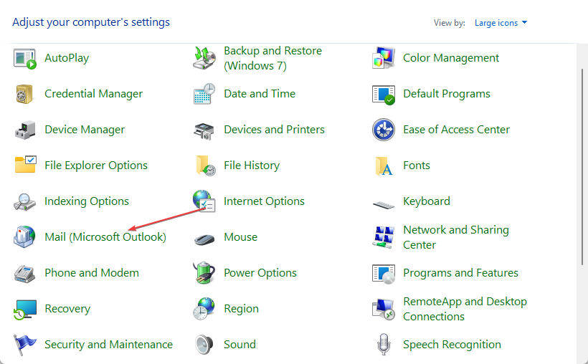This screenshot has height=364, width=588.
Task: Open the Programs and Features icon
Action: click(384, 274)
